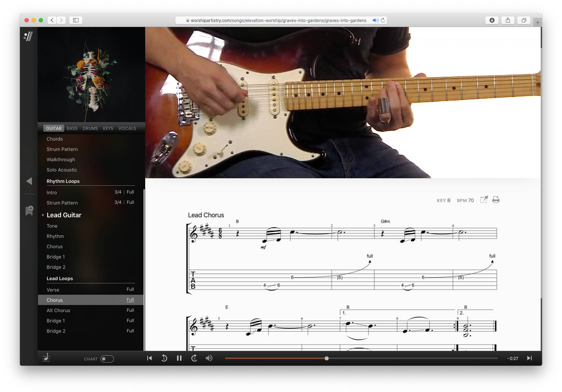
Task: Switch to the VOCALS tab
Action: [x=127, y=129]
